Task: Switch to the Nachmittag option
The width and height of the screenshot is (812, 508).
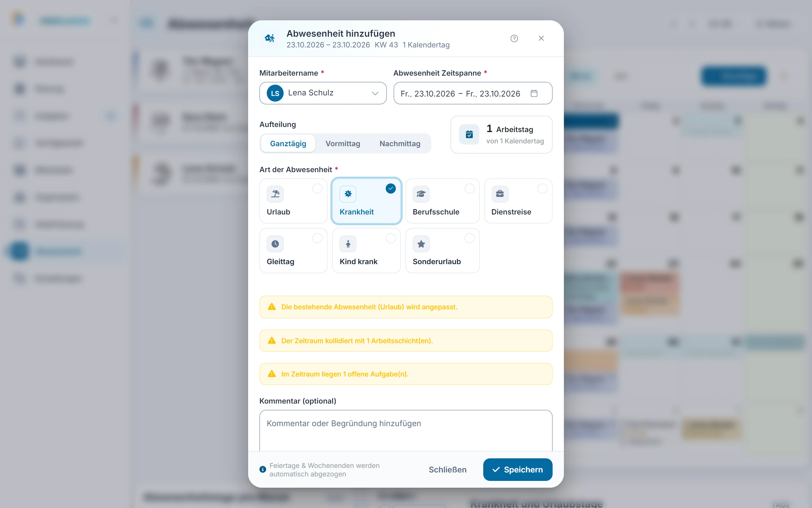Action: coord(400,143)
